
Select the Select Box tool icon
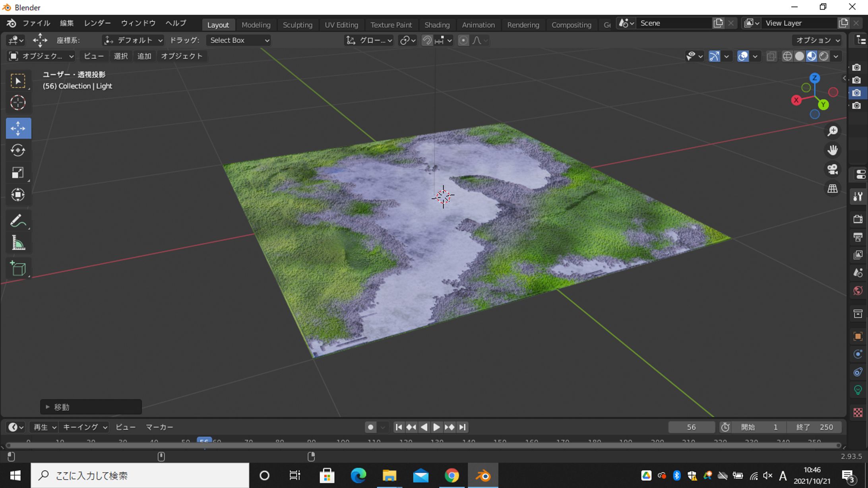[18, 81]
